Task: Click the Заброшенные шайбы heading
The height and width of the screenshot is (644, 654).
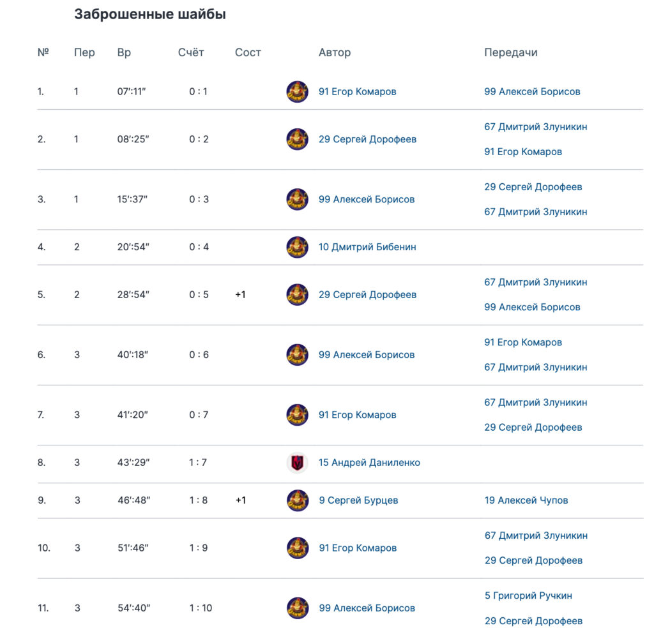Action: pos(150,14)
